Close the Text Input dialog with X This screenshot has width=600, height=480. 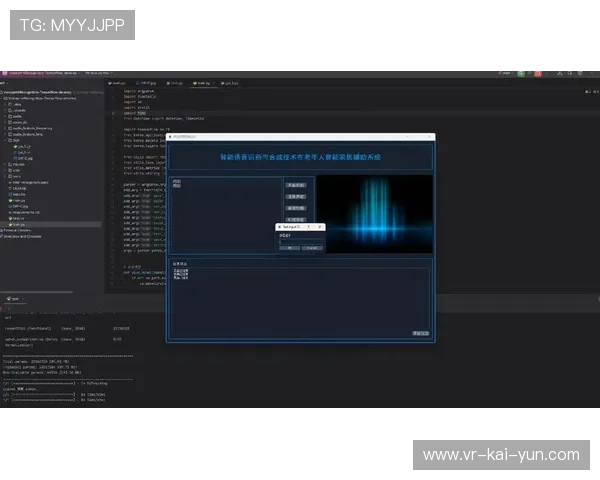(x=320, y=227)
